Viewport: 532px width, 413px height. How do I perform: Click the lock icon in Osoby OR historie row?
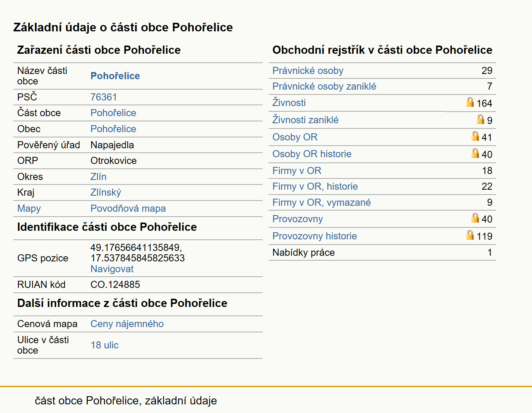475,153
